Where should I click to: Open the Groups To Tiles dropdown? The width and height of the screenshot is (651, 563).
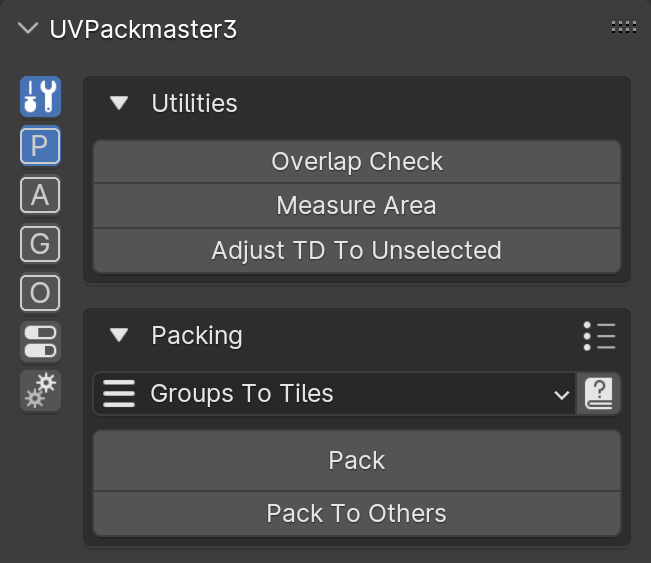pos(335,393)
